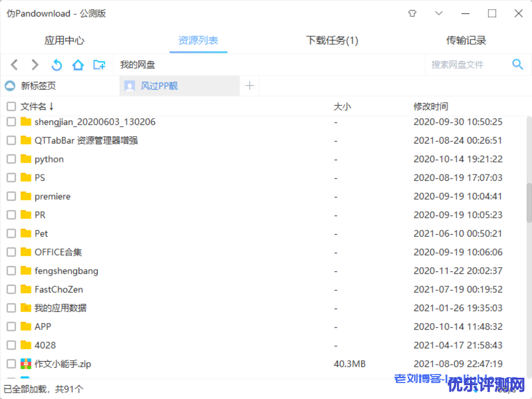
Task: Click the search magnifier icon
Action: pyautogui.click(x=518, y=64)
